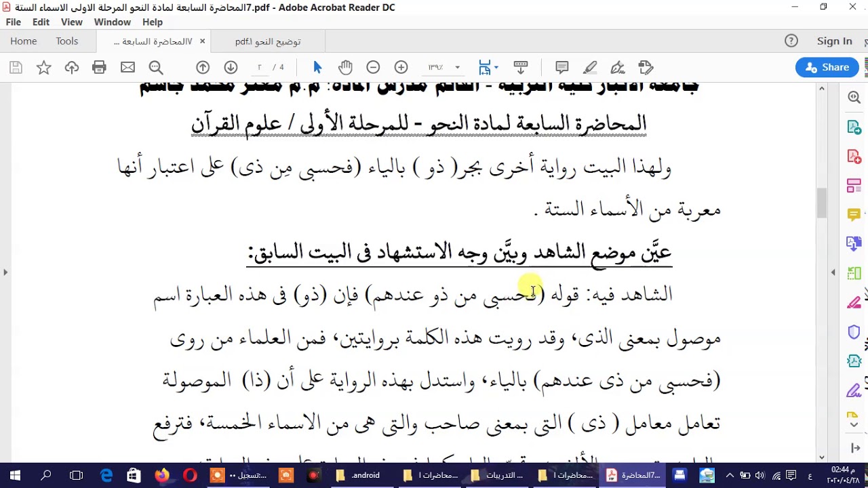Launch Microsoft Edge from the taskbar
This screenshot has height=488, width=868.
click(x=106, y=476)
